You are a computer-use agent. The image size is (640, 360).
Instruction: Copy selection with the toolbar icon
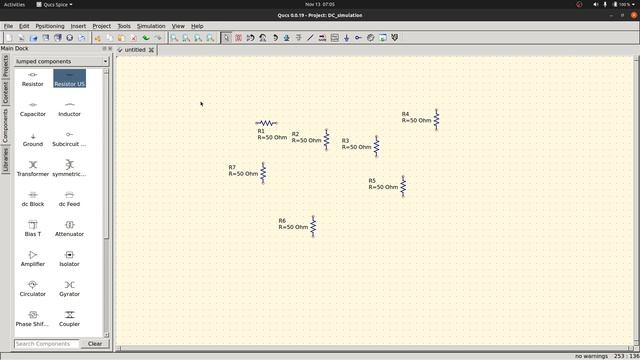[x=109, y=38]
